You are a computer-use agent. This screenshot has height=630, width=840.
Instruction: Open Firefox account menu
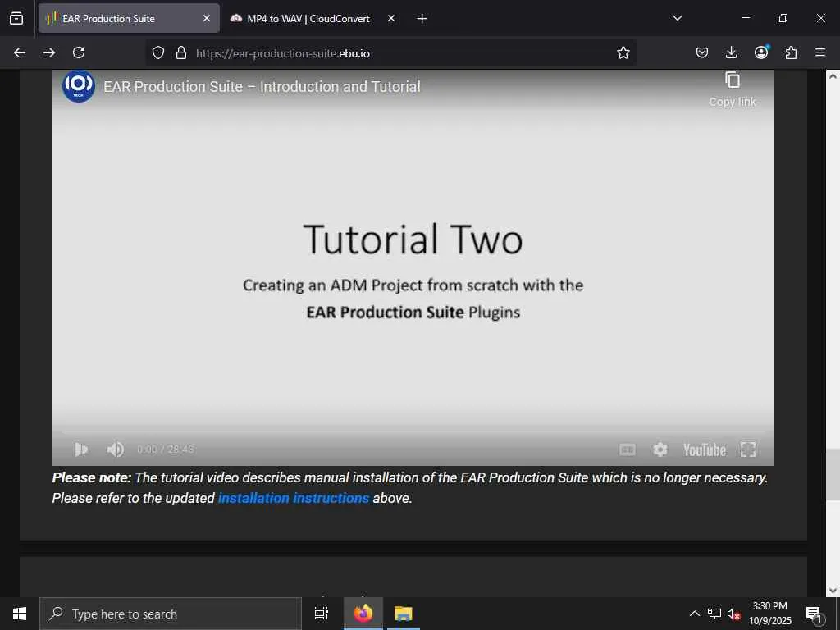761,52
